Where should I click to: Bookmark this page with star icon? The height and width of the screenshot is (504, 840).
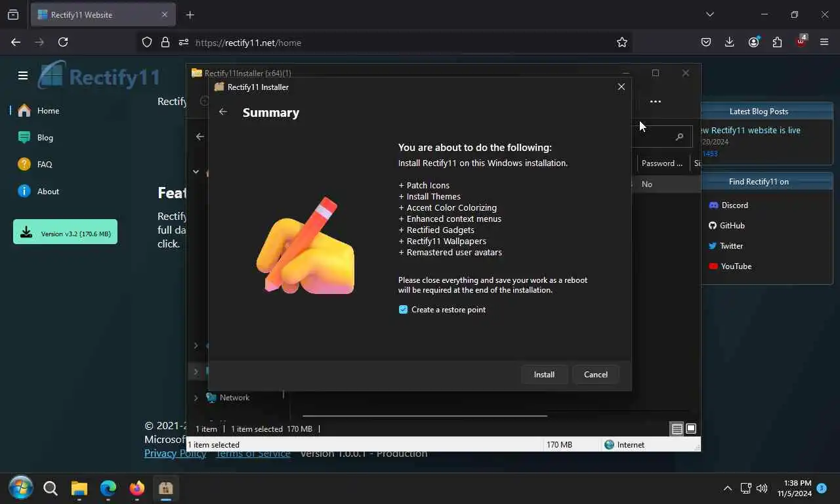pos(622,42)
